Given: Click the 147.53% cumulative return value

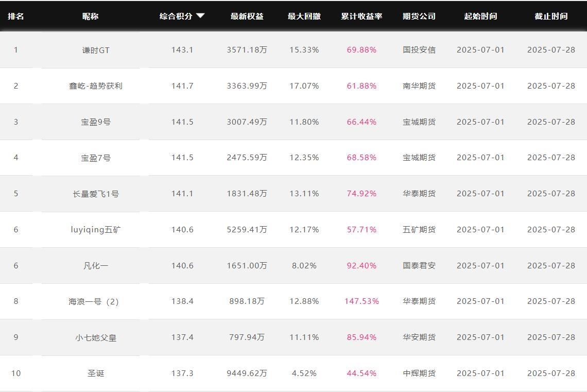Looking at the screenshot, I should click(361, 301).
